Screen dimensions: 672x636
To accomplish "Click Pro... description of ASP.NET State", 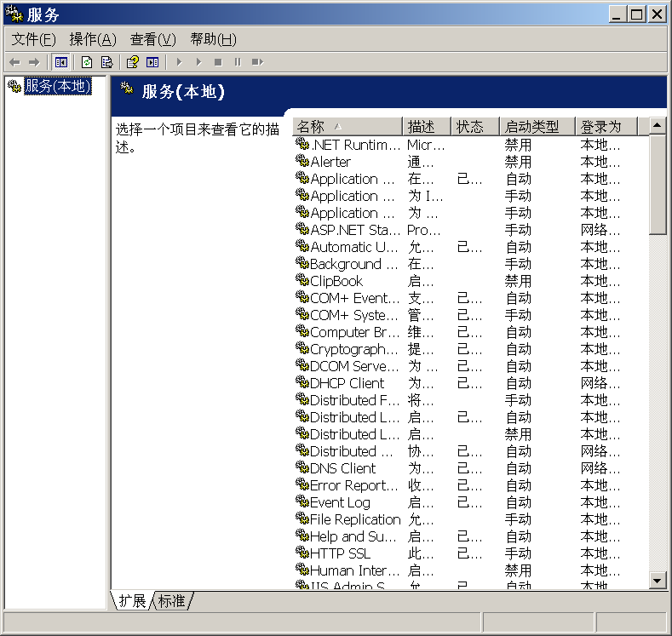I will (x=424, y=230).
